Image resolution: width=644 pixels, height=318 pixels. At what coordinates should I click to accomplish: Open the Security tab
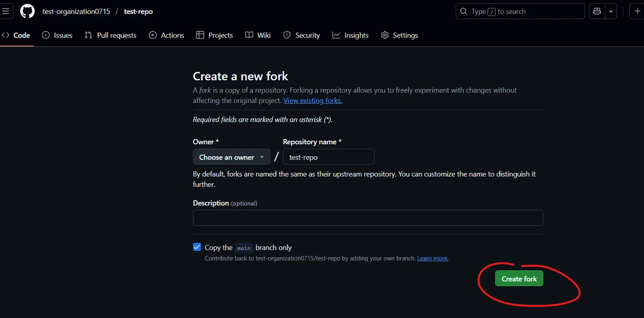coord(302,35)
